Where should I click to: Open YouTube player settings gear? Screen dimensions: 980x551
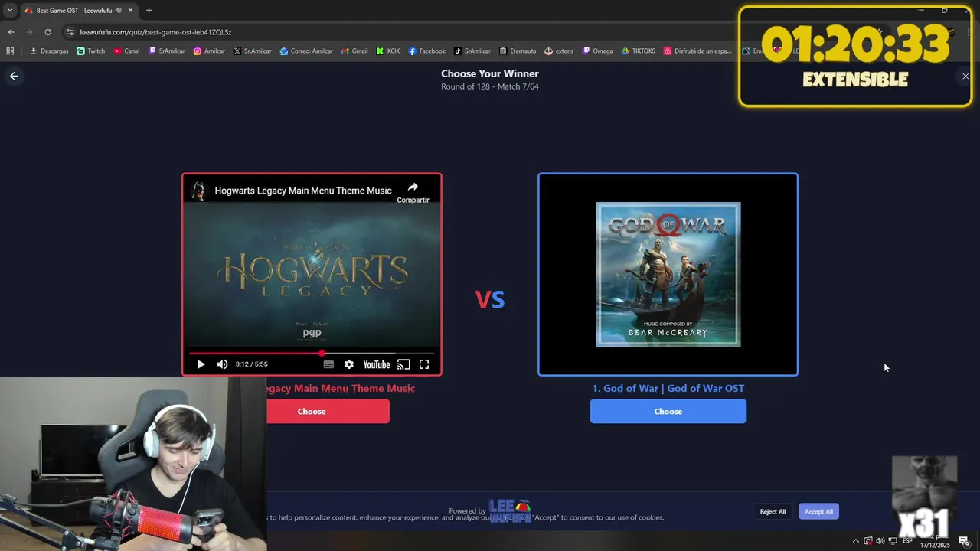point(349,364)
